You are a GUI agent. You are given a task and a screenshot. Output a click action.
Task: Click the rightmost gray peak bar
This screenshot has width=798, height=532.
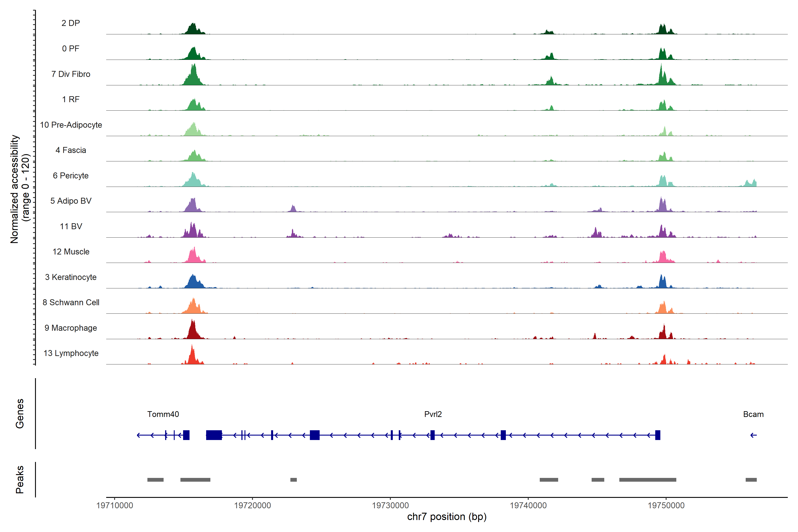click(751, 480)
